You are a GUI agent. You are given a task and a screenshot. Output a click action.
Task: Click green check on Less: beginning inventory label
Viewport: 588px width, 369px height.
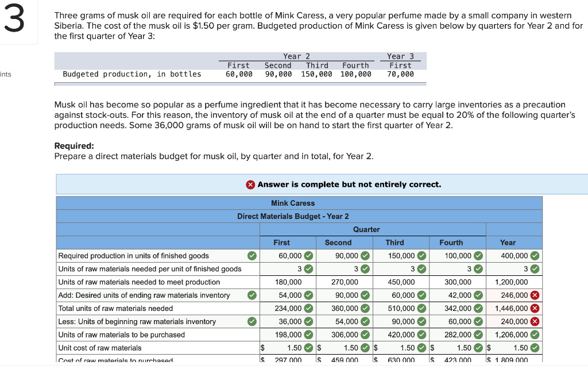tap(252, 321)
